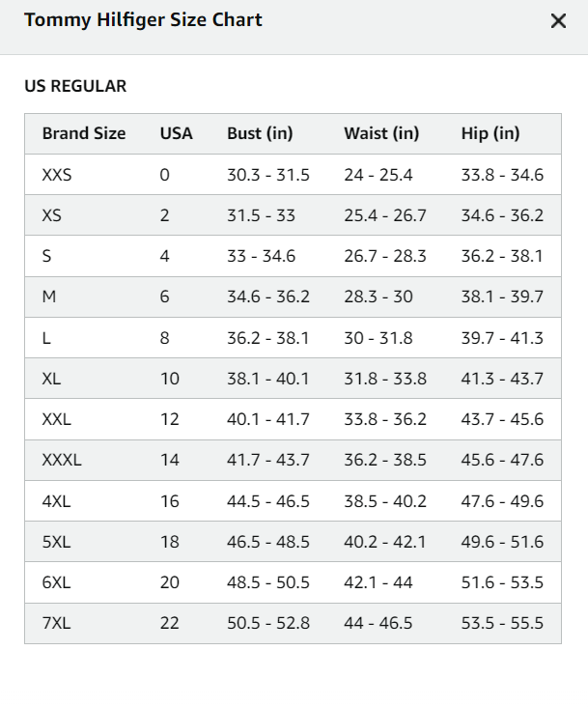Click the 7XL brand size row label
This screenshot has width=588, height=707.
coord(56,623)
